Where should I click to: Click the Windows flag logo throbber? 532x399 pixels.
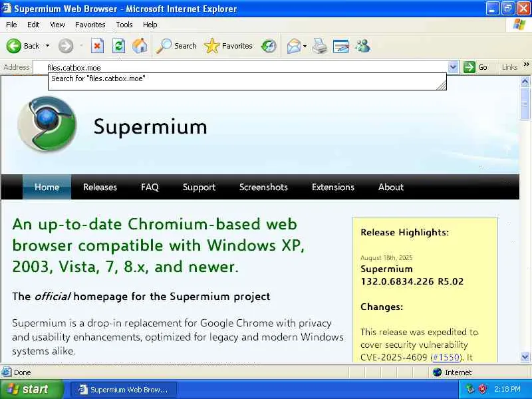coord(519,25)
